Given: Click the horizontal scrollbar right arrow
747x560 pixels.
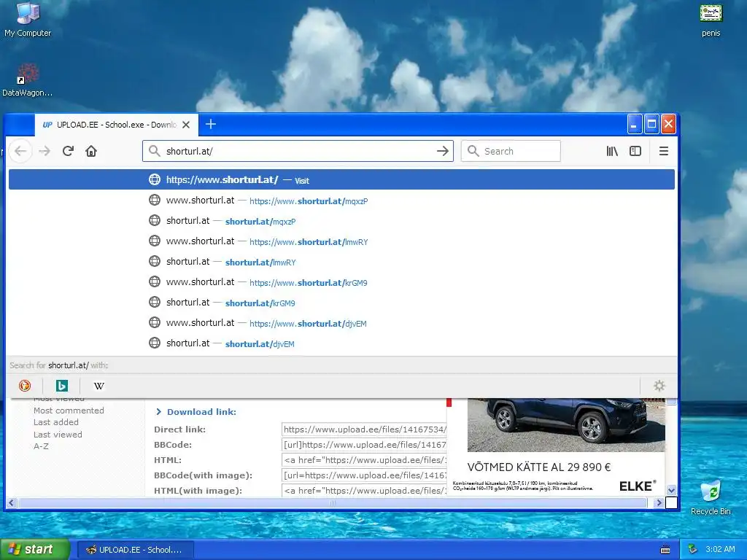Looking at the screenshot, I should [x=659, y=502].
